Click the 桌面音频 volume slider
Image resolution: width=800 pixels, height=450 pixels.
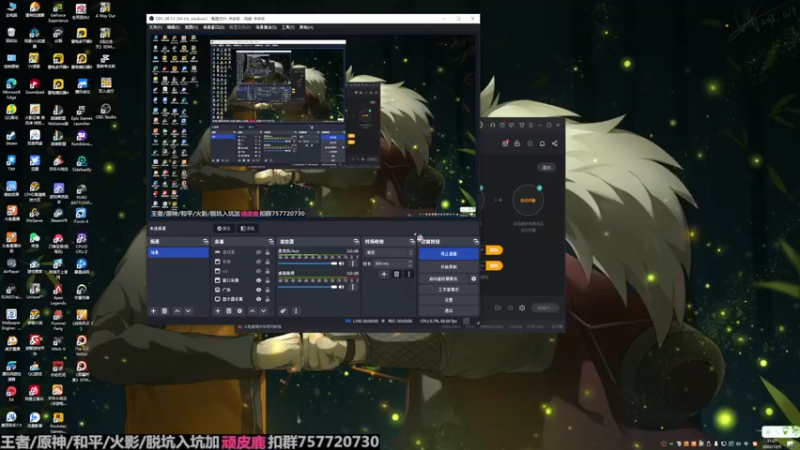[x=308, y=287]
